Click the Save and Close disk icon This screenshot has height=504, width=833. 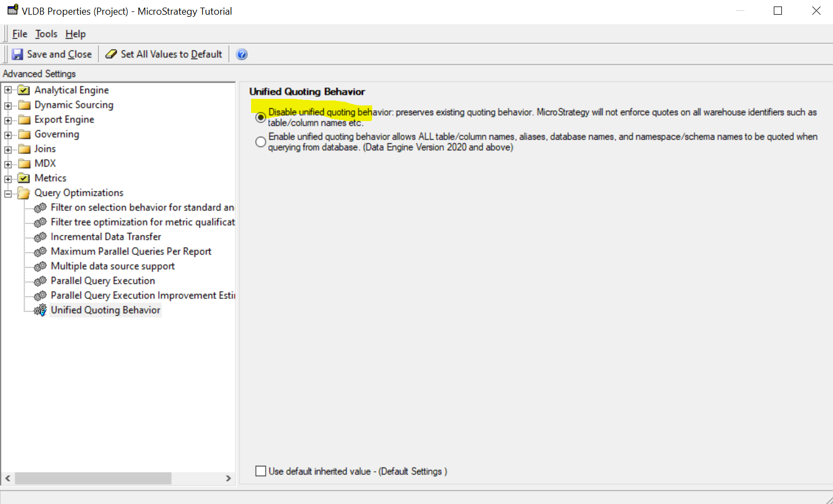[18, 53]
